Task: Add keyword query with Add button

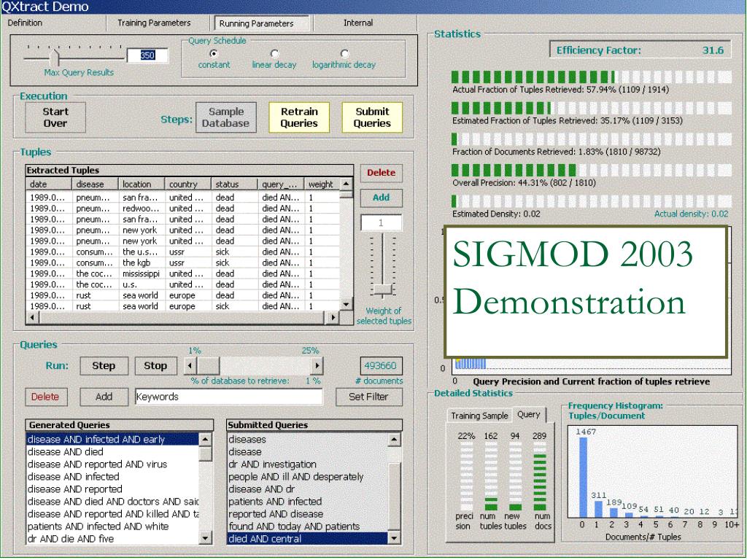Action: [104, 397]
